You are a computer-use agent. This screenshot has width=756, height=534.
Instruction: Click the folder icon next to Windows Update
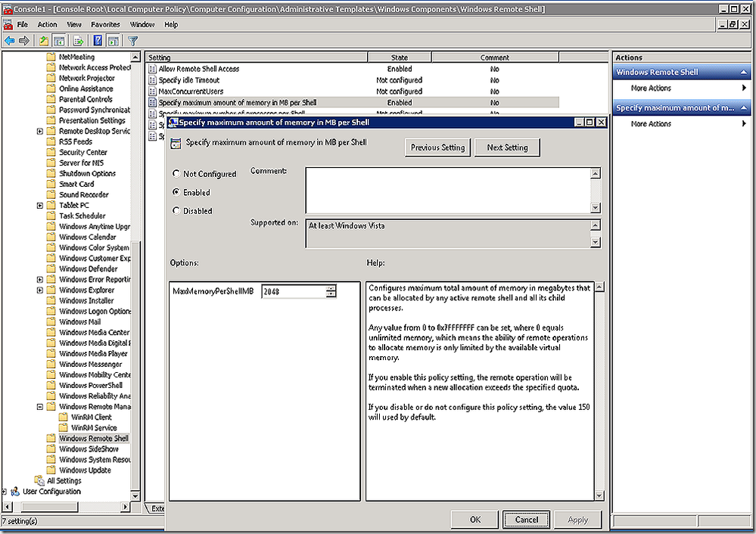coord(51,470)
